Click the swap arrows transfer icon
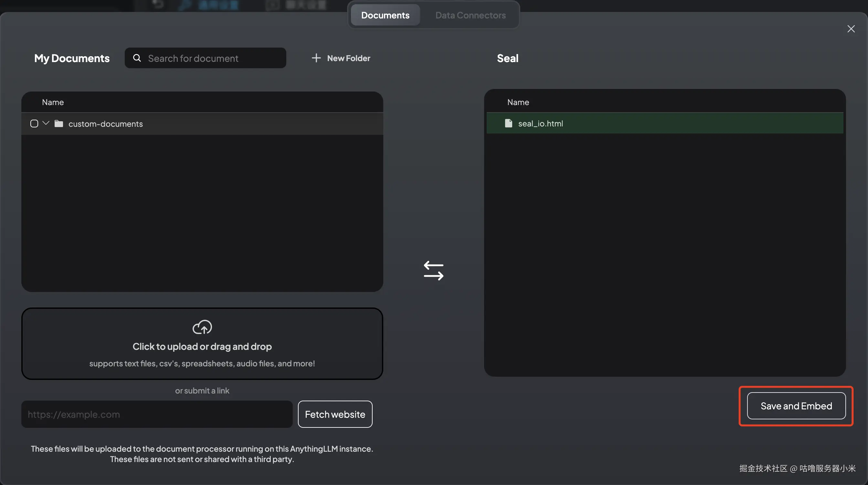The image size is (868, 485). [433, 271]
